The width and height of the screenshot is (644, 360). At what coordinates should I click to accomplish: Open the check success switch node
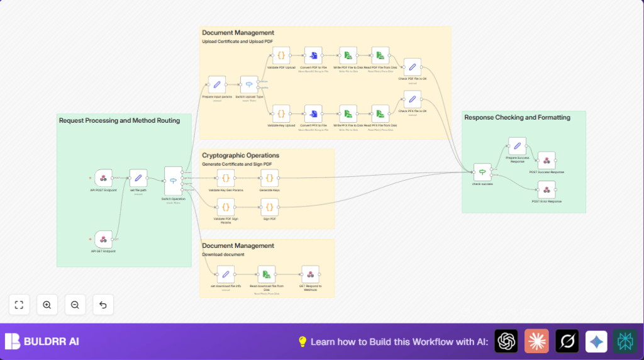point(482,172)
